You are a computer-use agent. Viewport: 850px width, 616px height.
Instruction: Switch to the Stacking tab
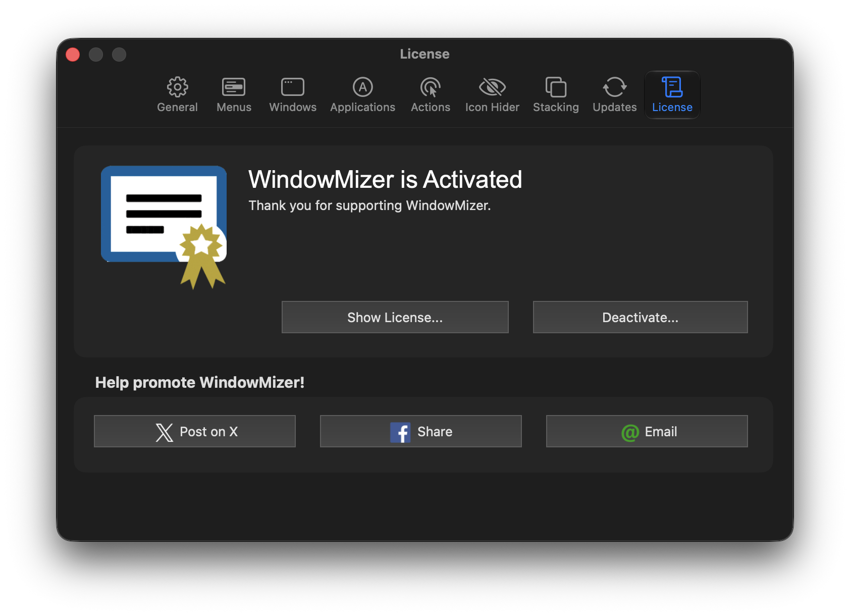(556, 95)
